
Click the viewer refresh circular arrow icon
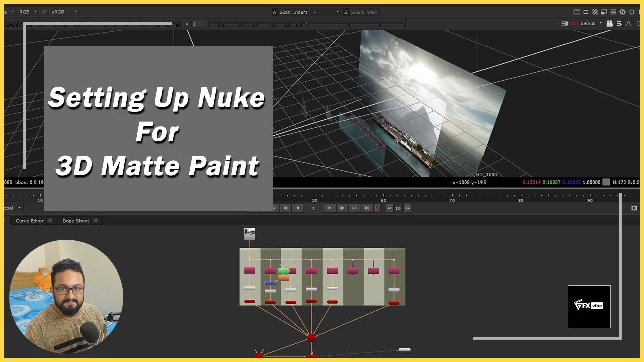pos(622,12)
